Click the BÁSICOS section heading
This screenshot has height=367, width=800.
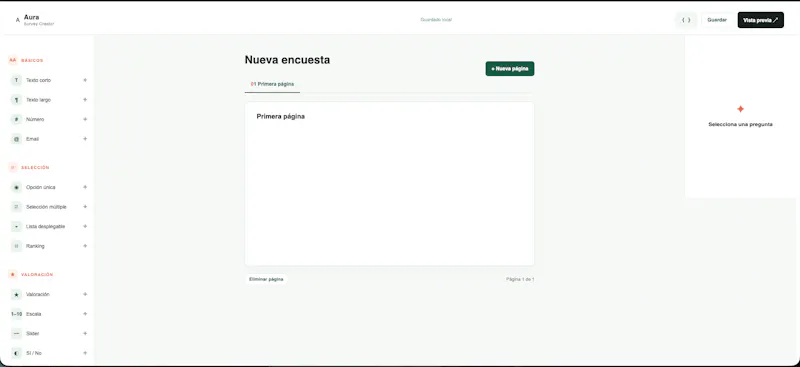(x=32, y=60)
